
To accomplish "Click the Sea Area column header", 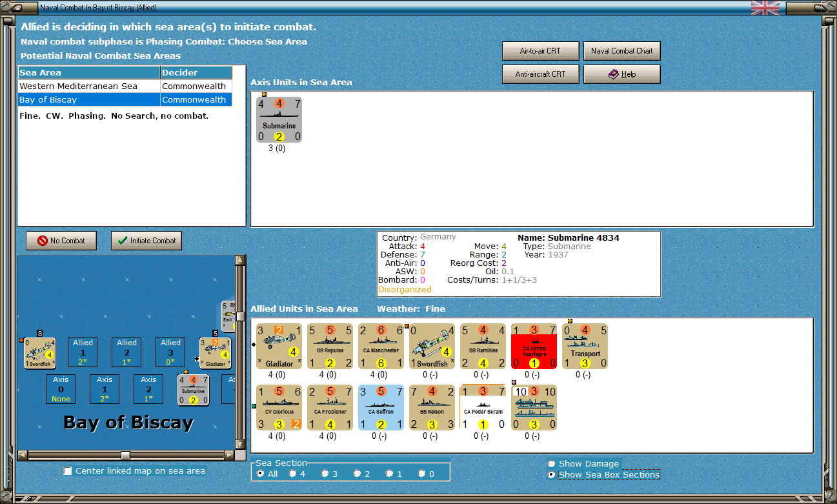I will tap(89, 73).
